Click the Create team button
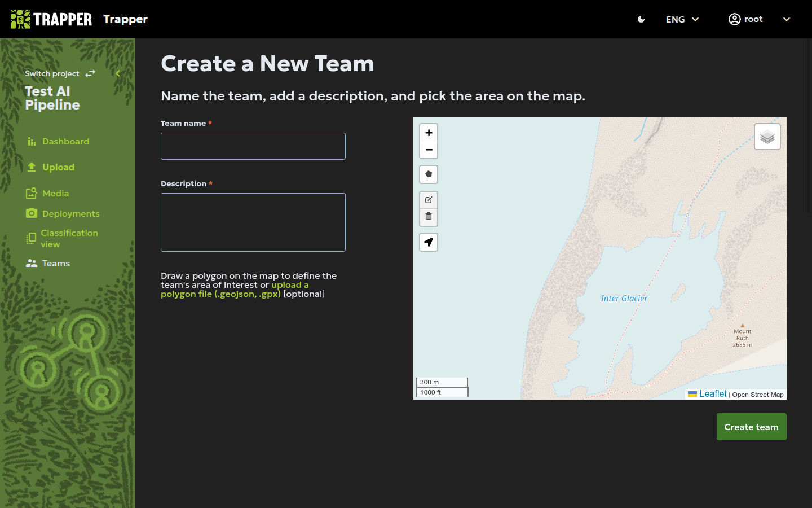 point(751,427)
